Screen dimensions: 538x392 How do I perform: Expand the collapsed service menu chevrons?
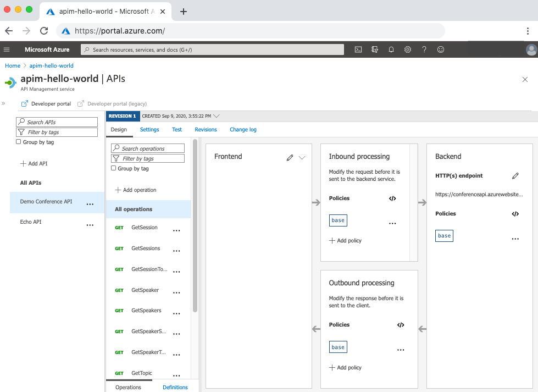pos(3,103)
